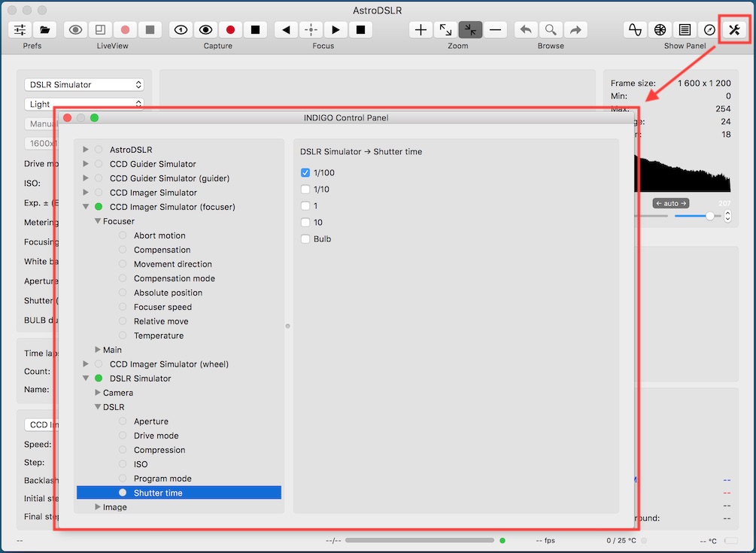Show the list panel icon
Screen dimensions: 756x553
coord(685,30)
